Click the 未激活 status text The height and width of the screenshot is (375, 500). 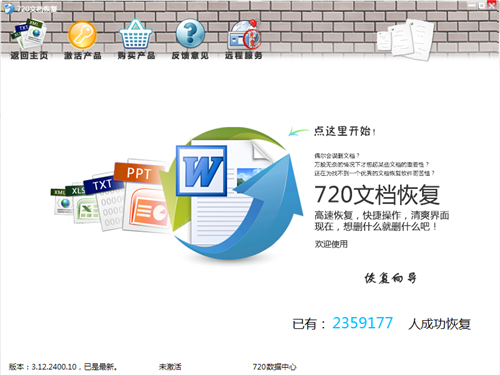pyautogui.click(x=170, y=367)
